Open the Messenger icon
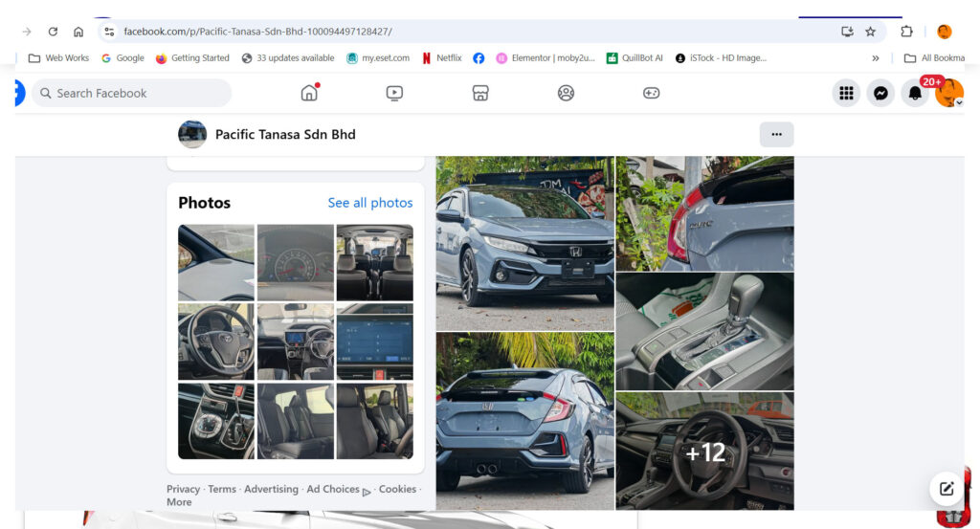 click(x=880, y=93)
